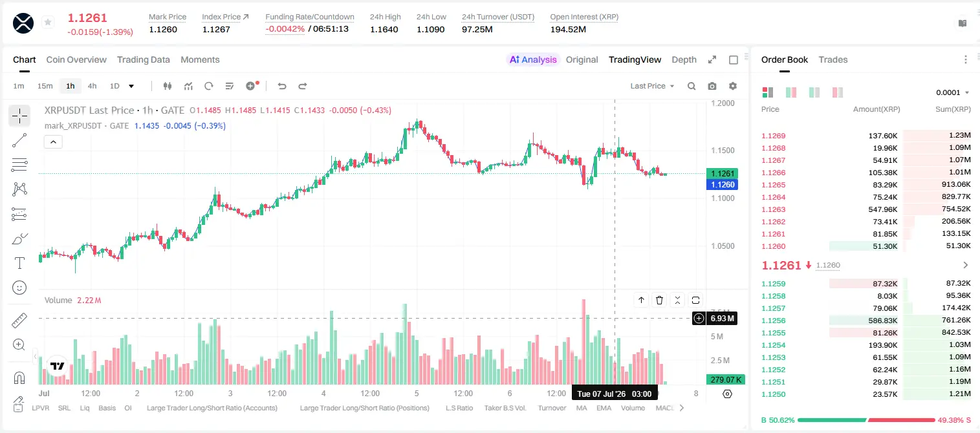The height and width of the screenshot is (433, 980).
Task: Open chart settings gear icon
Action: (733, 86)
